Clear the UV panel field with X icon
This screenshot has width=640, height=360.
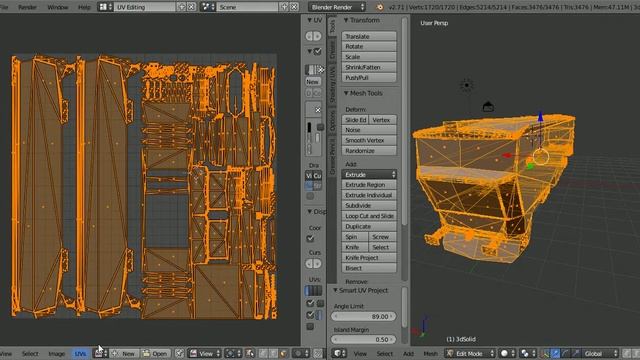point(321,70)
